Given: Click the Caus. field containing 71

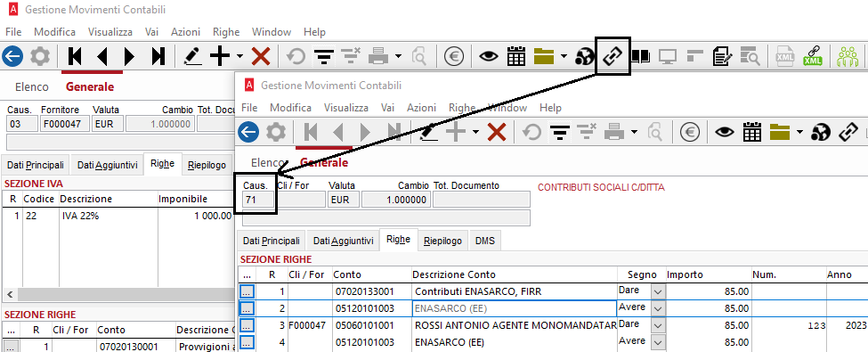Looking at the screenshot, I should click(258, 200).
